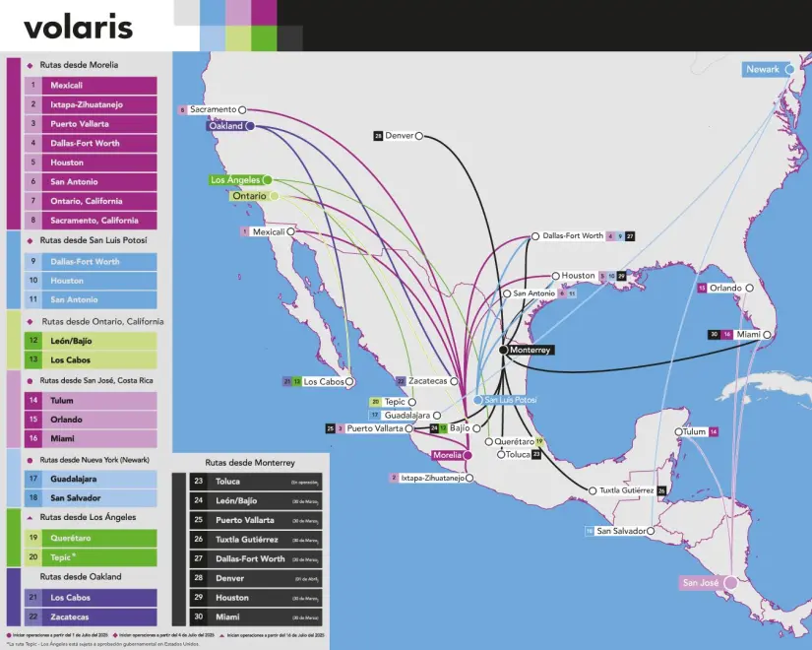Select the San Salvador label on the map
Viewport: 812px width, 650px height.
click(x=621, y=531)
